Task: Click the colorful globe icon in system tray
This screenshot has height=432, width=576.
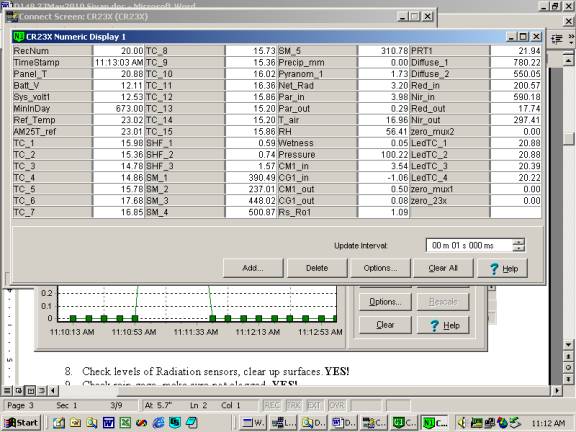Action: (x=502, y=423)
